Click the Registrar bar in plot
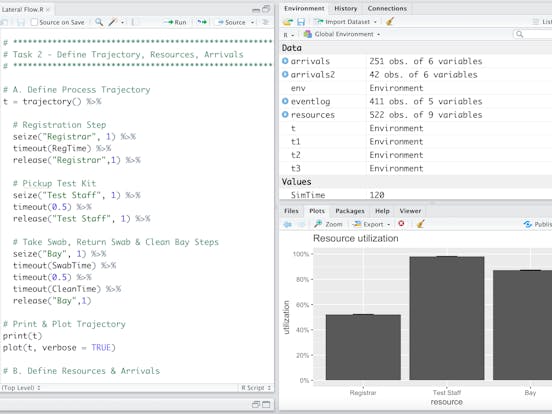 363,347
